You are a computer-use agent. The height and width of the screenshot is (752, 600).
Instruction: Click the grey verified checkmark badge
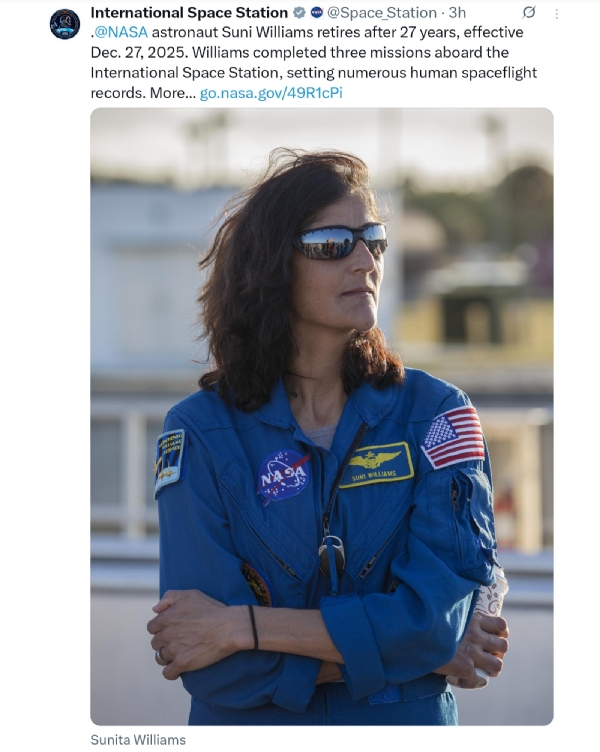(299, 13)
